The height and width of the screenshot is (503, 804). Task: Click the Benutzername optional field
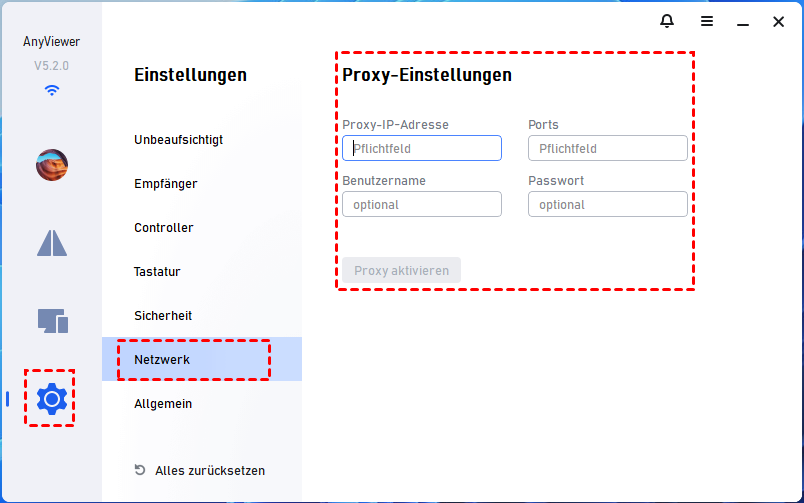click(422, 204)
